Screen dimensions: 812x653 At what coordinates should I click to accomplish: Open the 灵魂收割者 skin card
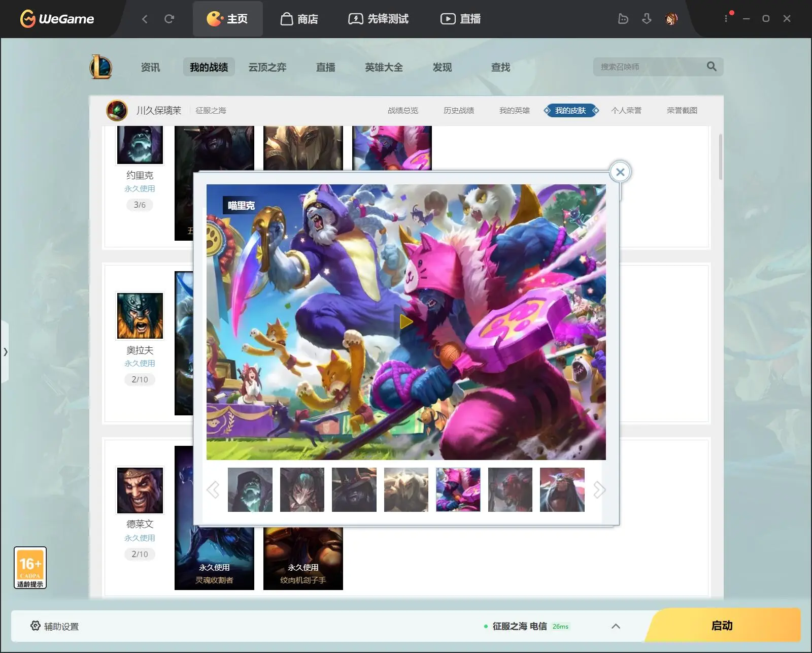(214, 559)
